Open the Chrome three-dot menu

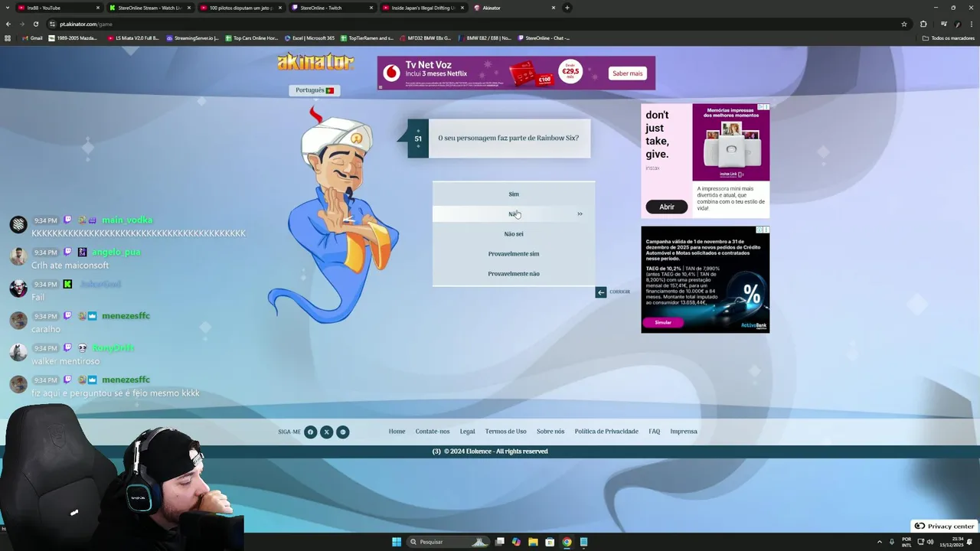coord(971,24)
